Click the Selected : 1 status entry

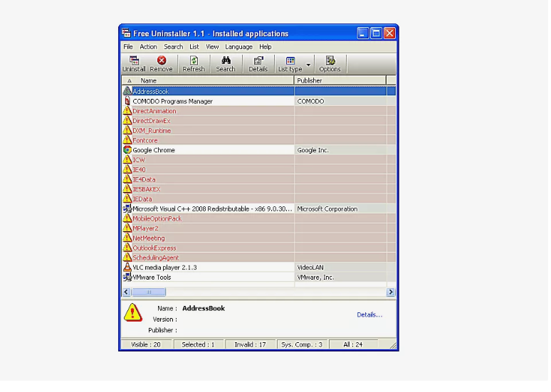coord(198,344)
